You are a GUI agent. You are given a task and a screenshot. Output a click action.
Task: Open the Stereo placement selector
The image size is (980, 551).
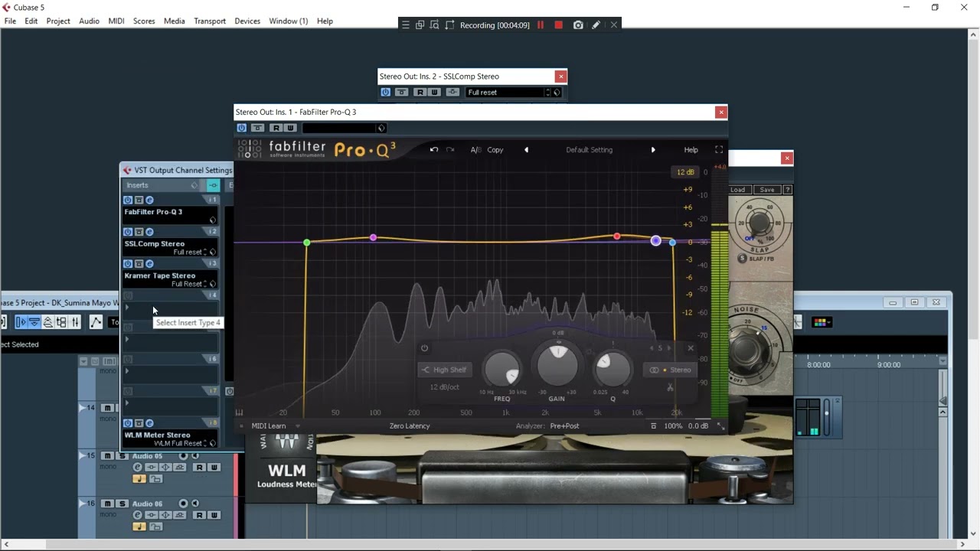pos(670,370)
